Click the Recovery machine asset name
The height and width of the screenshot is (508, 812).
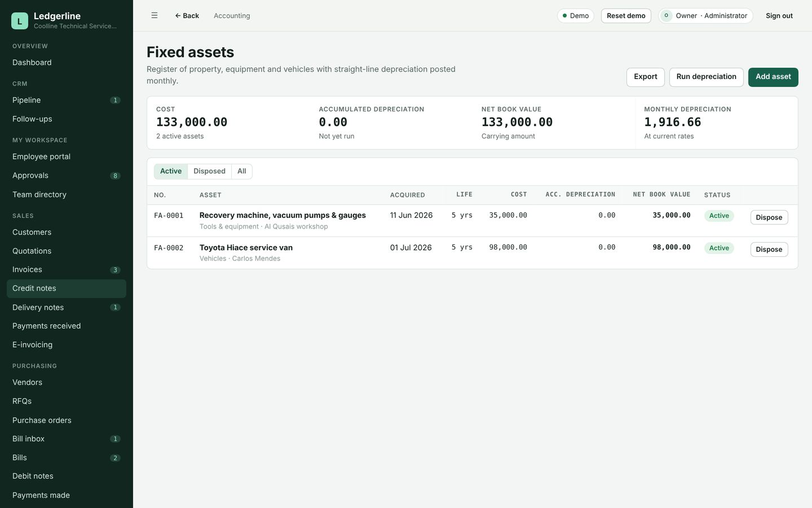pos(283,216)
